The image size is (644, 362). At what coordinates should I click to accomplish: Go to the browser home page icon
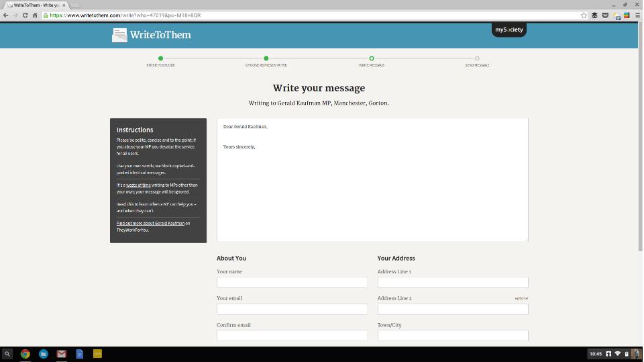(x=35, y=15)
